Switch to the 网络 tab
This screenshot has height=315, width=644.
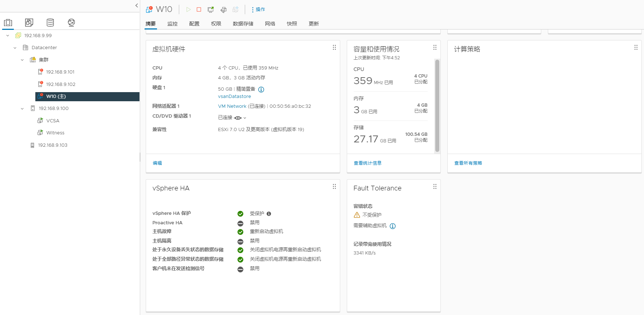270,24
